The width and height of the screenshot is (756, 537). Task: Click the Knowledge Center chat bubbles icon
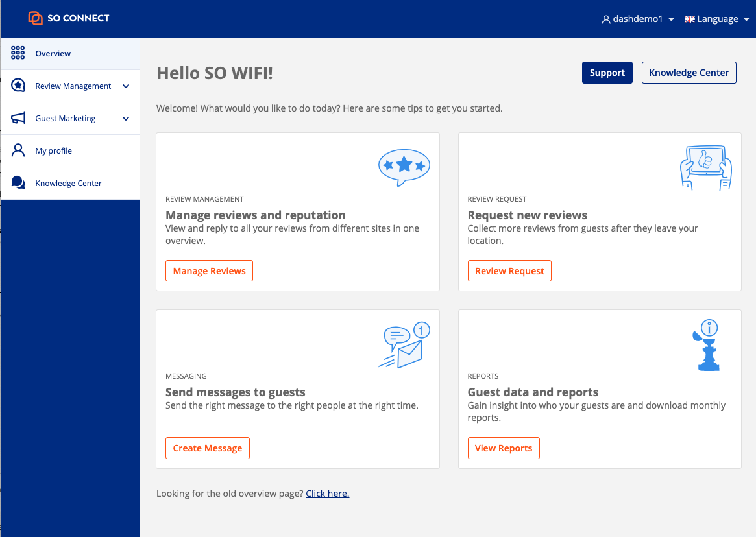click(18, 183)
